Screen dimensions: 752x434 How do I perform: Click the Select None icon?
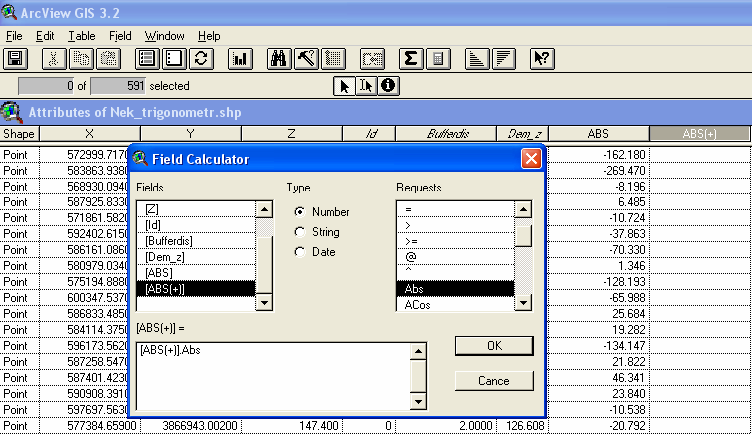pos(174,59)
